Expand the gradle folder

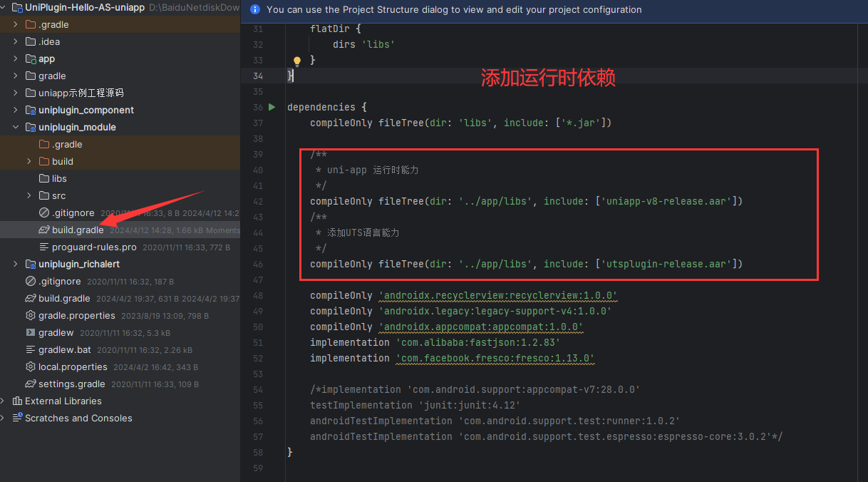pos(16,76)
